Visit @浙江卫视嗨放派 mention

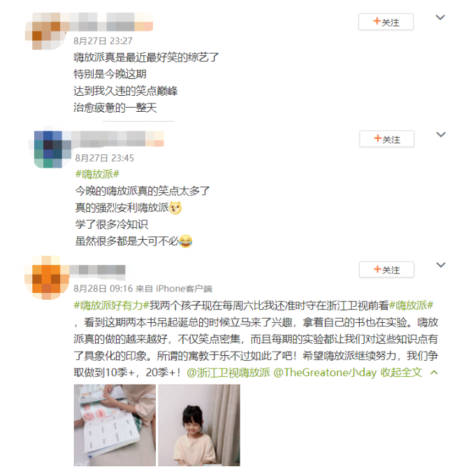tap(228, 373)
